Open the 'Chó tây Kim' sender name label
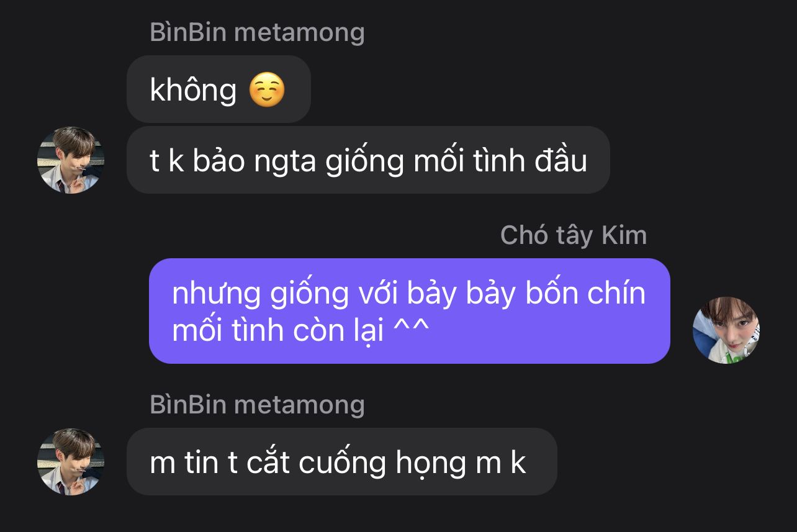 [x=574, y=235]
